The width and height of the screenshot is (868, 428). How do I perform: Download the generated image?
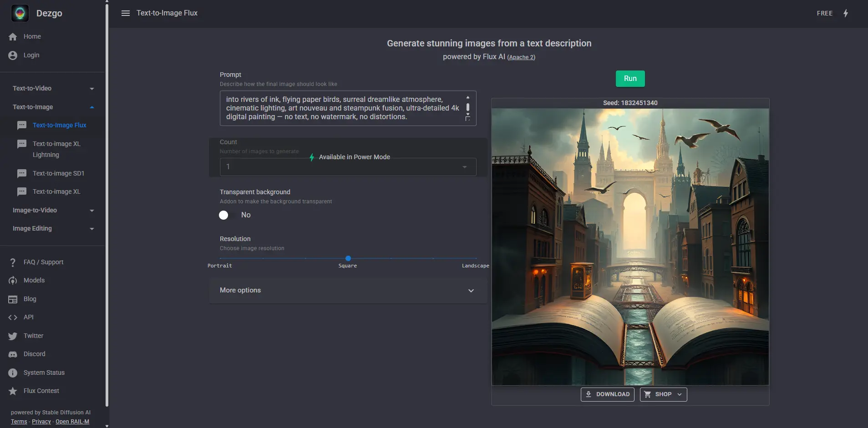[x=607, y=394]
